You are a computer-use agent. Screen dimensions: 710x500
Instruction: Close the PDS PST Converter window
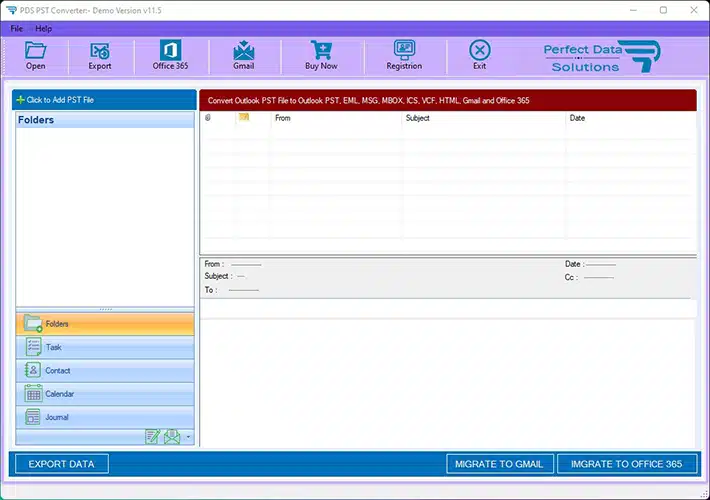pyautogui.click(x=694, y=10)
